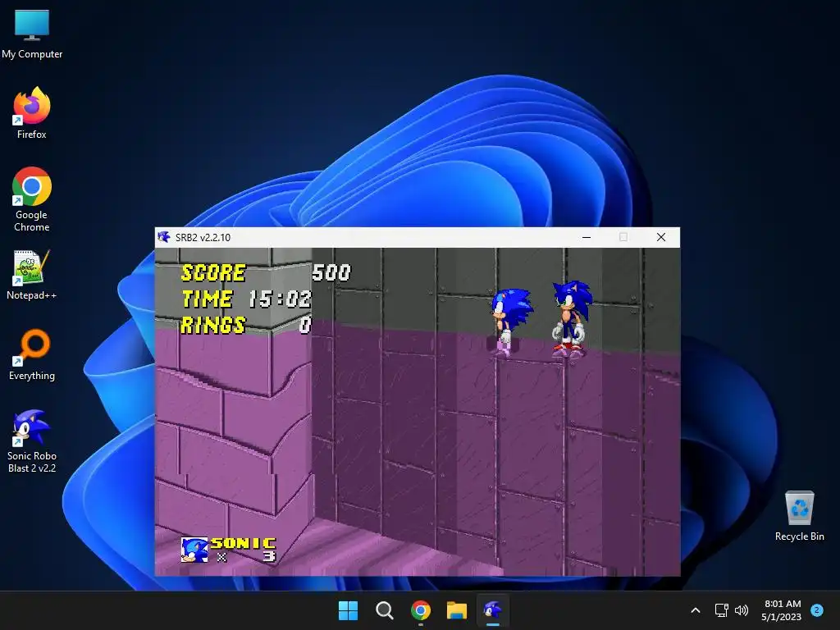Screen dimensions: 840x630
Task: Click the SRB2 window title icon
Action: 164,237
